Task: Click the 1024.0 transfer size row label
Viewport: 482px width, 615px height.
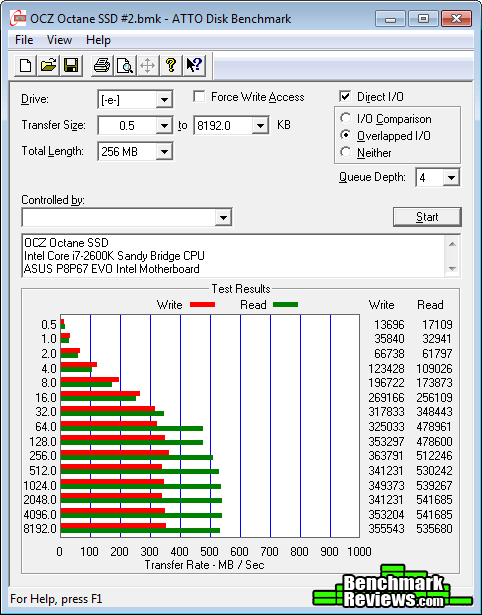Action: click(40, 486)
